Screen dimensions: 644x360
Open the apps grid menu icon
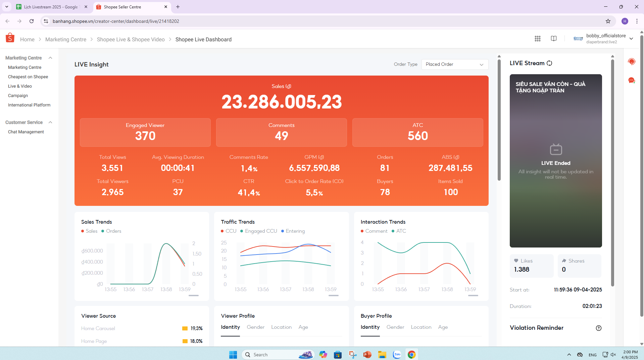[x=538, y=39]
